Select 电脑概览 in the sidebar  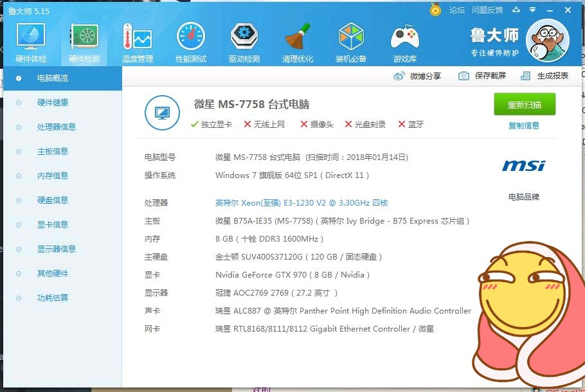[x=63, y=78]
